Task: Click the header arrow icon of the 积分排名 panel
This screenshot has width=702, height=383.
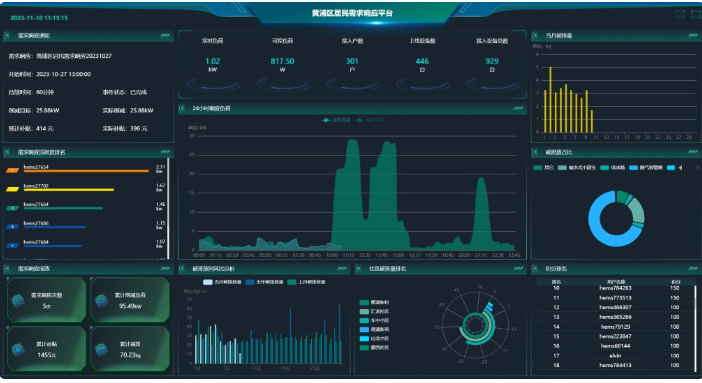Action: [x=535, y=268]
